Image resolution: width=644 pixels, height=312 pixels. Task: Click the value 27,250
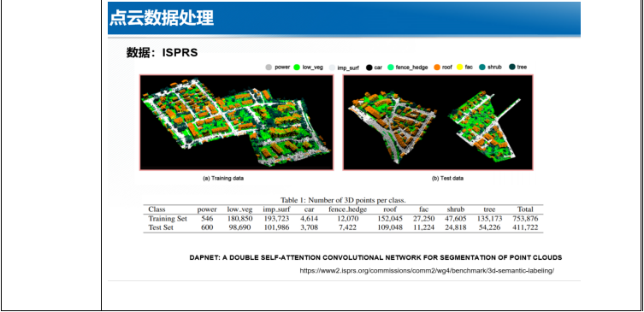point(424,219)
